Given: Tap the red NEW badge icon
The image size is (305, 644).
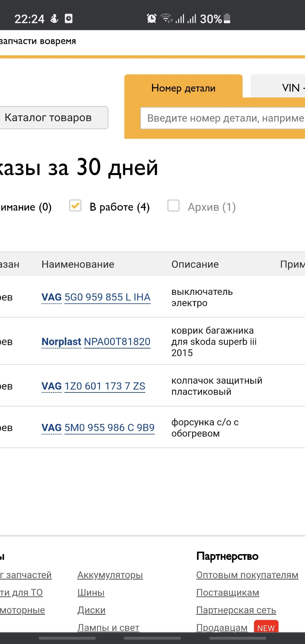Looking at the screenshot, I should coord(266,628).
